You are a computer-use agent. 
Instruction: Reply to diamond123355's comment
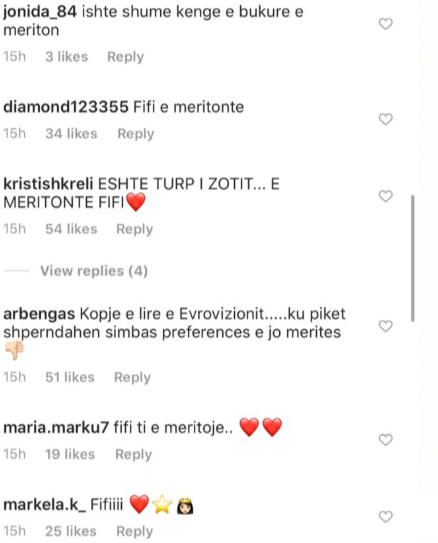click(x=136, y=134)
